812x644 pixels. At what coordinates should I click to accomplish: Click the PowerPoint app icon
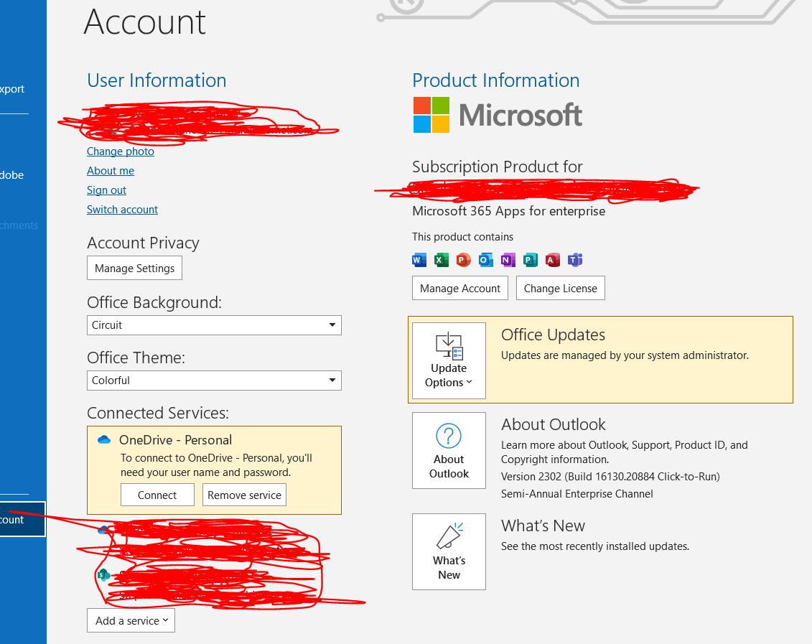[x=464, y=260]
